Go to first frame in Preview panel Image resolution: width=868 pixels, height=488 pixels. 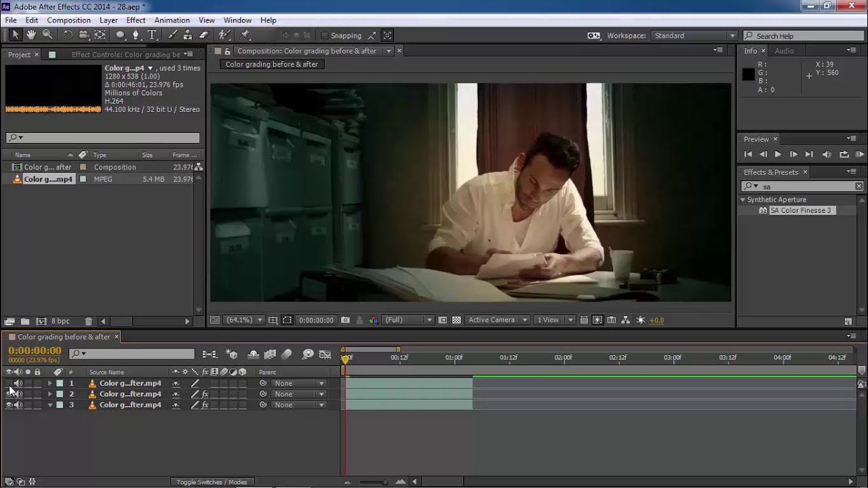coord(748,155)
